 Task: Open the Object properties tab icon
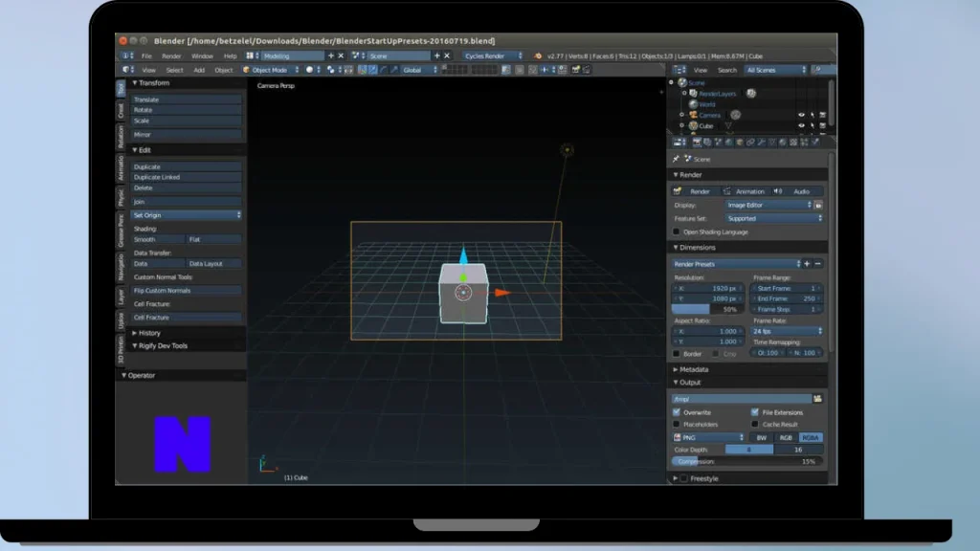[x=740, y=143]
